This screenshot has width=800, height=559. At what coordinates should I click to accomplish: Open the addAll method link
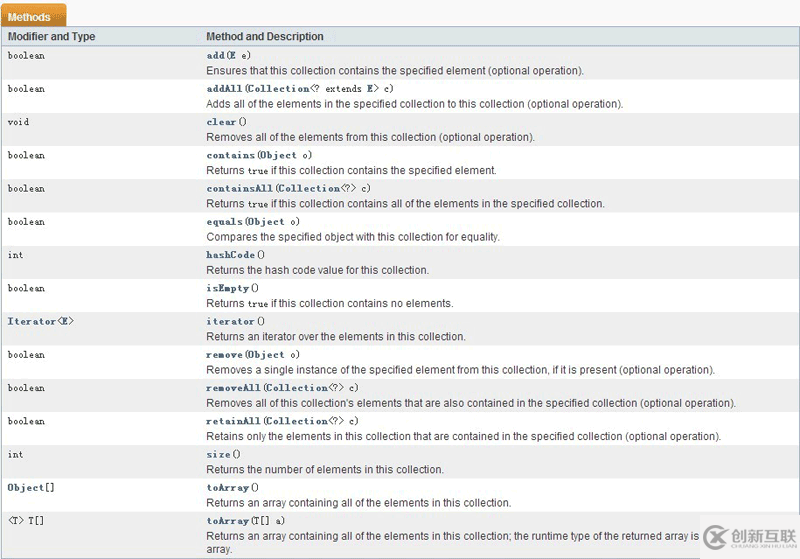[224, 89]
